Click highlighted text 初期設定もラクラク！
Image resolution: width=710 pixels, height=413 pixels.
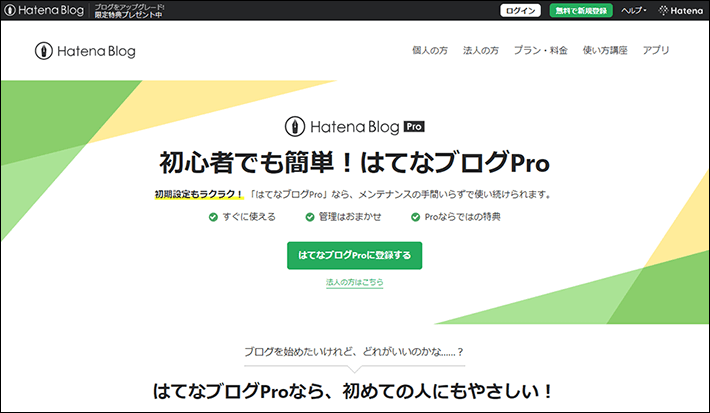tap(199, 194)
